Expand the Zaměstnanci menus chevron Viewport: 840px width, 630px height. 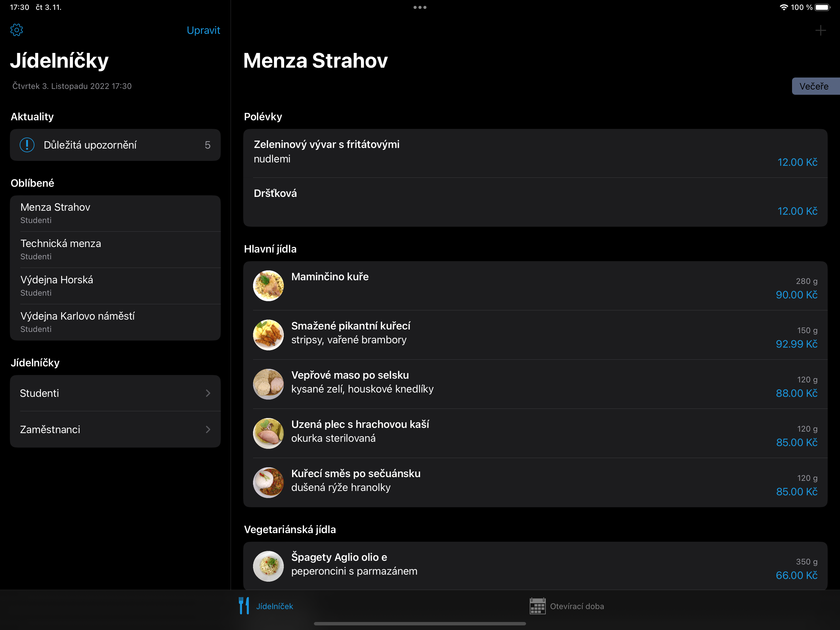(x=208, y=429)
